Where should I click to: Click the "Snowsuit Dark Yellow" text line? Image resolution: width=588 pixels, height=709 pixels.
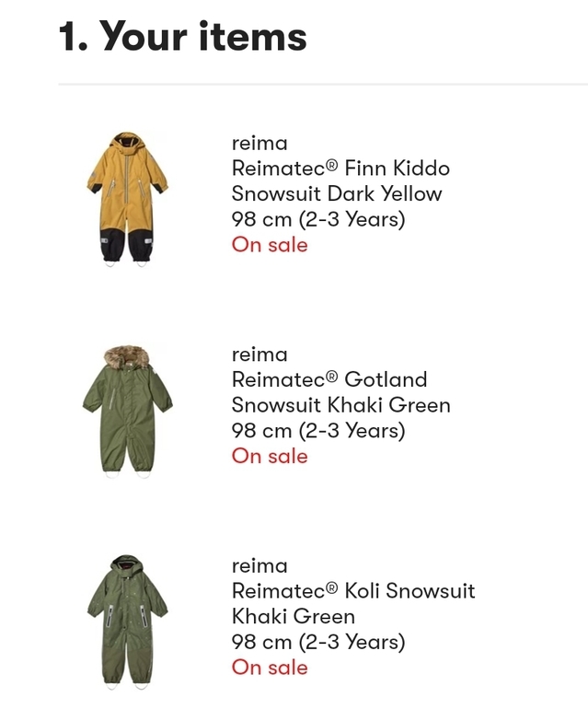pos(337,193)
